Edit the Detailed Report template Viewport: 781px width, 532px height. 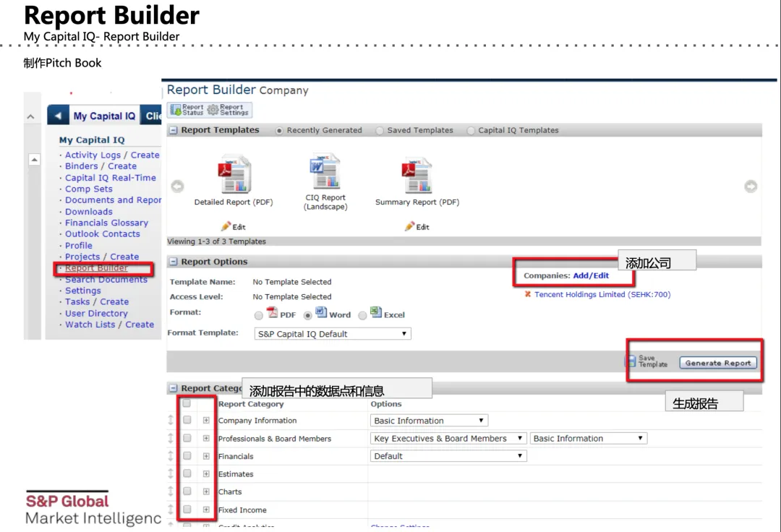point(233,226)
